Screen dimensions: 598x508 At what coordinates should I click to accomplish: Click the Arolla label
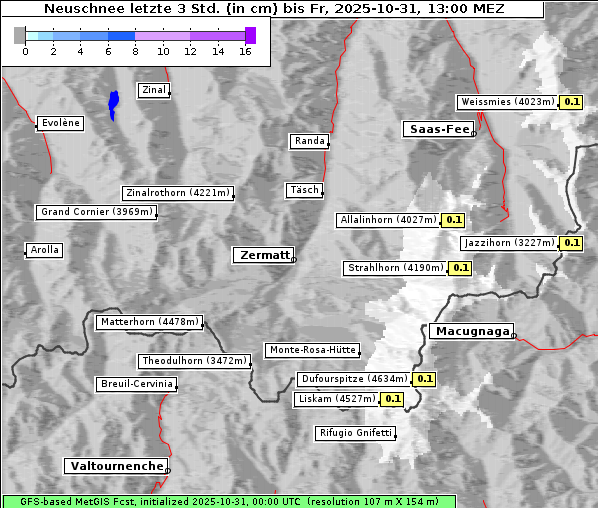coord(44,250)
